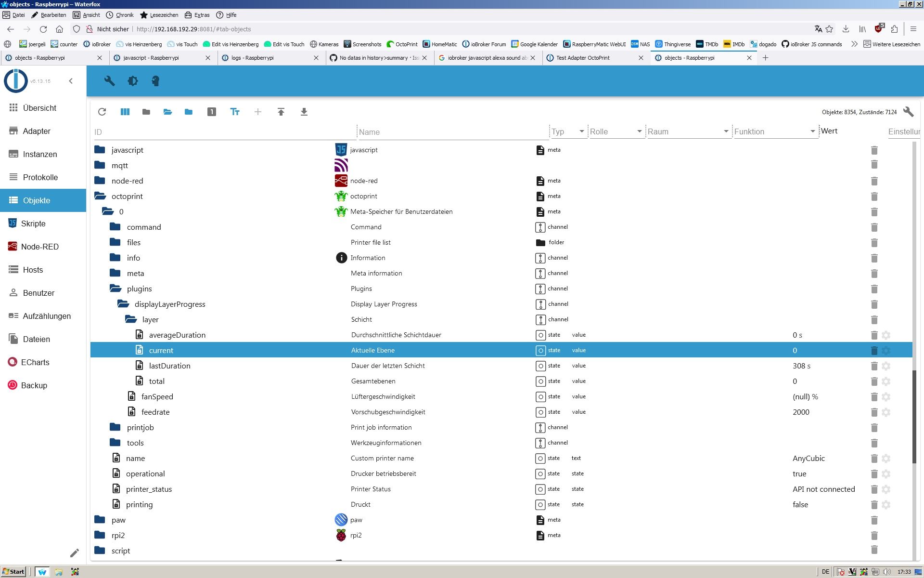
Task: Enable expert mode head icon
Action: click(x=155, y=81)
